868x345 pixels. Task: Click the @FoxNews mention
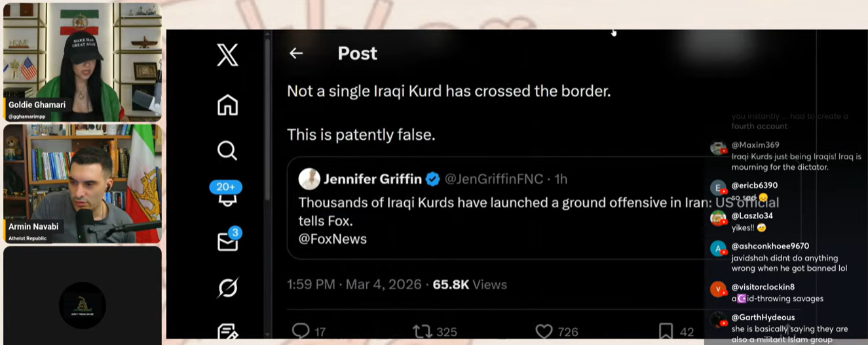coord(332,239)
